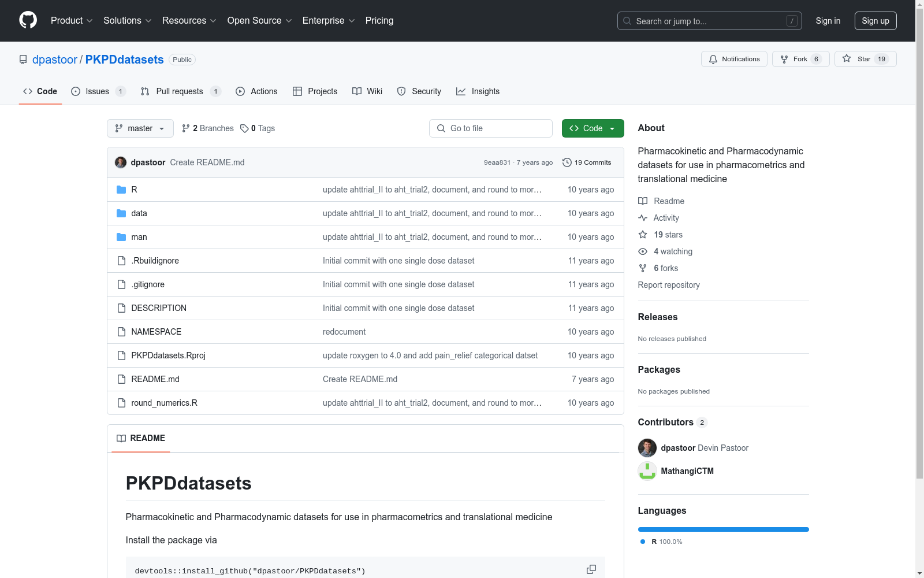Click the R folder icon
The width and height of the screenshot is (924, 578).
coord(121,190)
